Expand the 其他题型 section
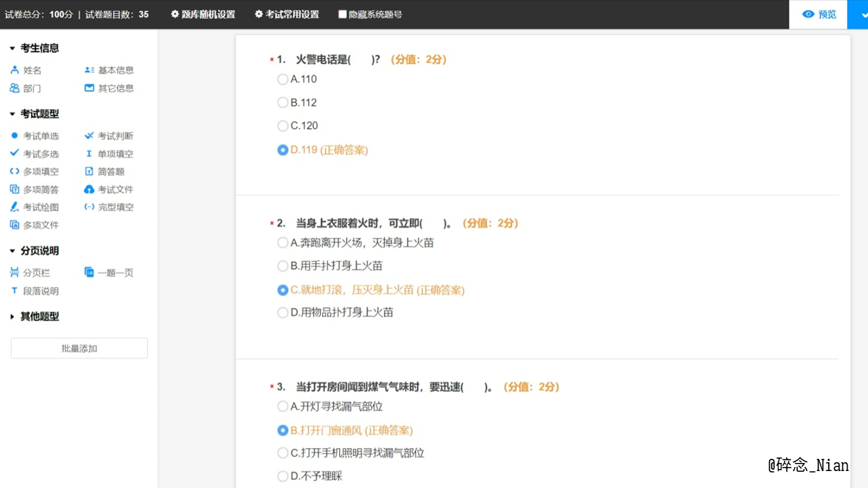Image resolution: width=868 pixels, height=488 pixels. tap(13, 317)
